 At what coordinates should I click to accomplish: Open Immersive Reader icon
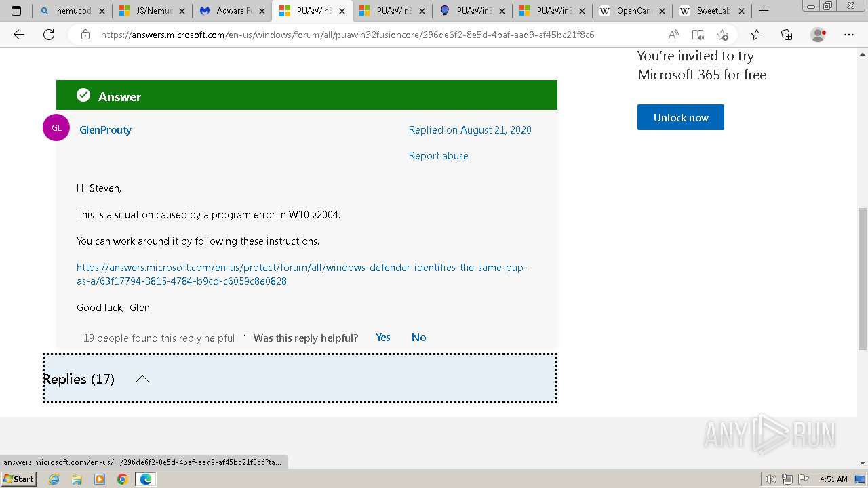click(x=698, y=35)
